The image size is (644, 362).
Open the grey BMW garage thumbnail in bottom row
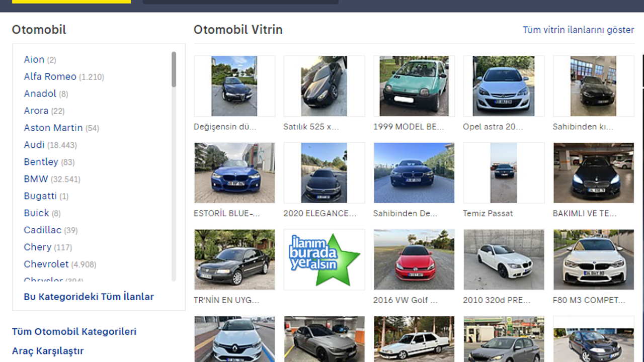[x=324, y=339]
